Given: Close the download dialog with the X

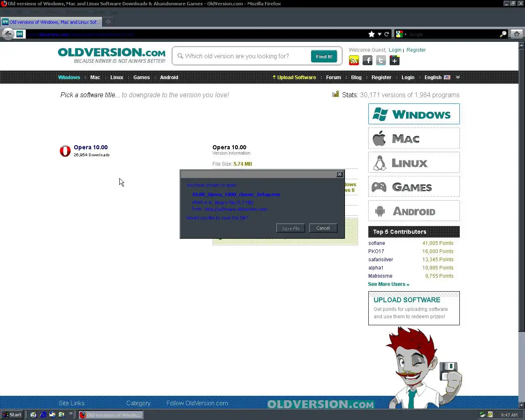Looking at the screenshot, I should pyautogui.click(x=340, y=174).
